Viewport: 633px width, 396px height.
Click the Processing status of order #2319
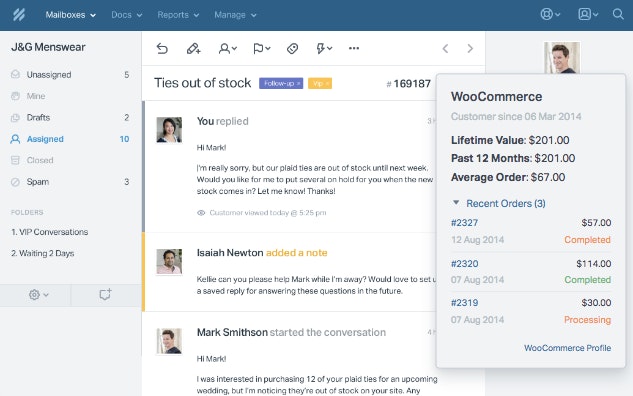(587, 320)
